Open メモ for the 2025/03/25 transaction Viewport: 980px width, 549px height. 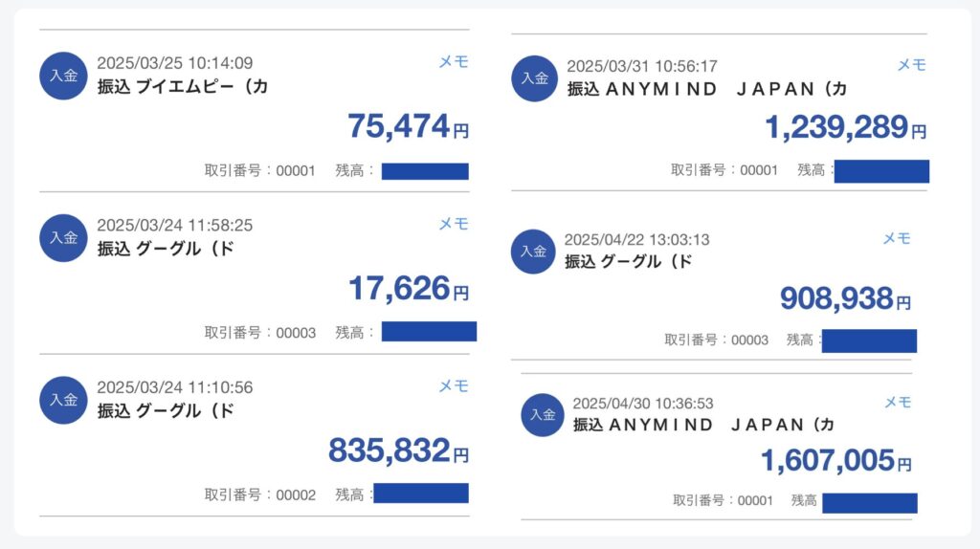454,62
